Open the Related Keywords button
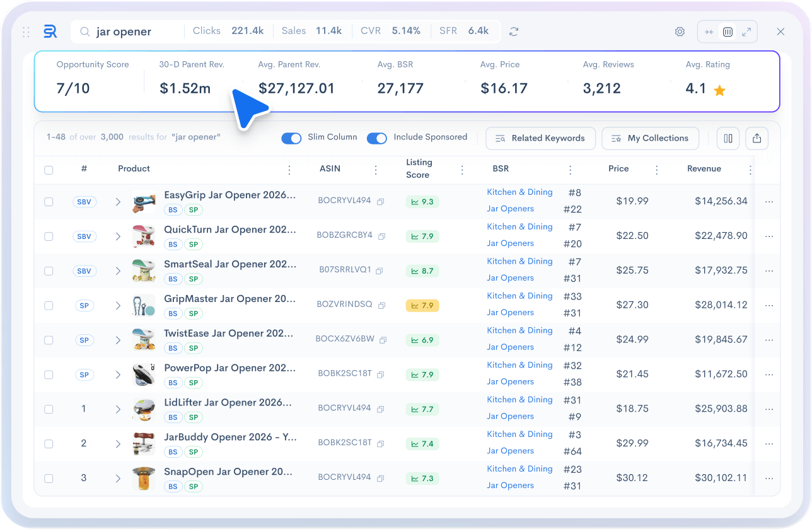 [x=540, y=139]
